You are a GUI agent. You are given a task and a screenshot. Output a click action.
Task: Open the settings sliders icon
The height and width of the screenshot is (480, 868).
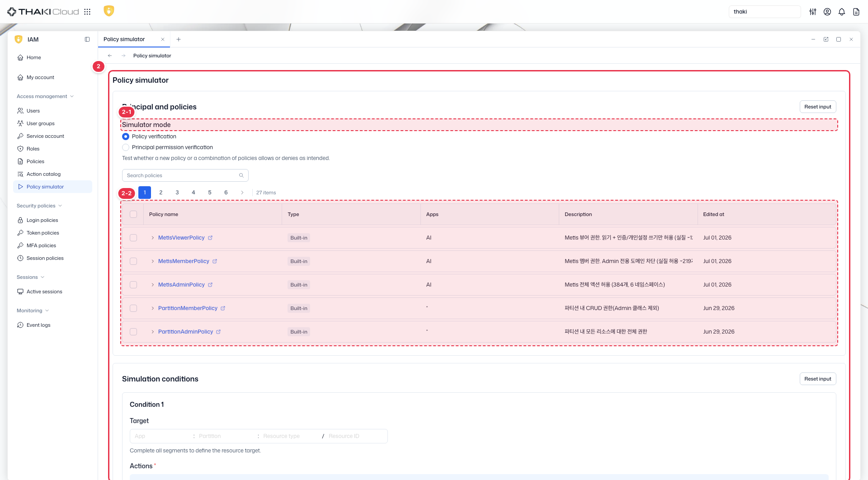click(x=813, y=12)
